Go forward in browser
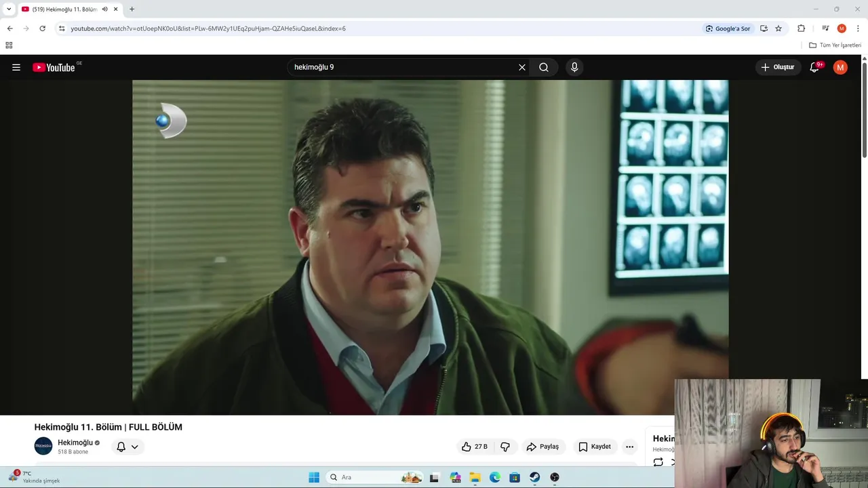Screen dimensions: 868x488 click(26, 28)
